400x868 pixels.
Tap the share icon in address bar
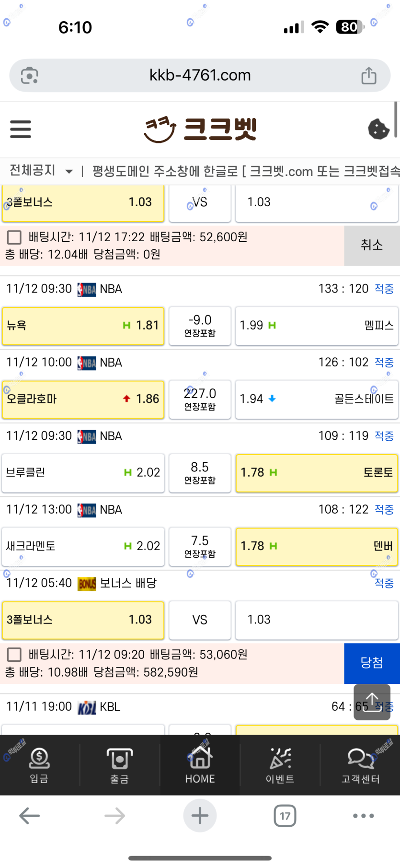368,76
